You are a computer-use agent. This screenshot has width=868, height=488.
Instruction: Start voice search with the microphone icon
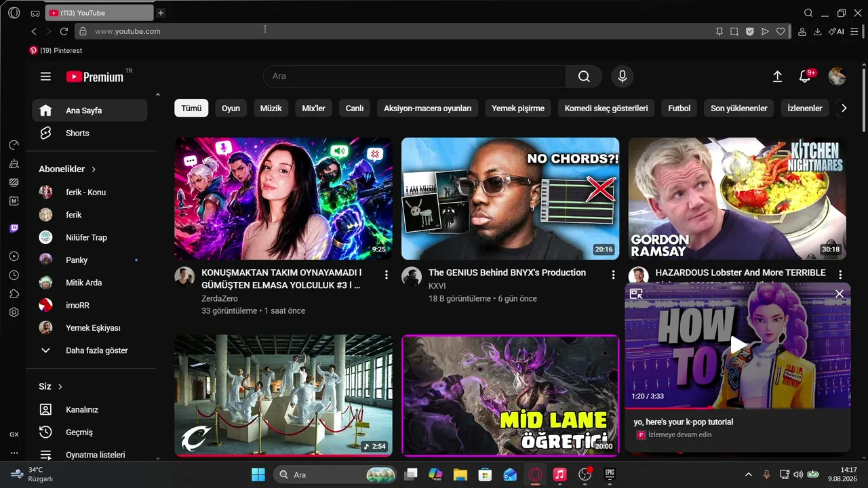[x=623, y=77]
